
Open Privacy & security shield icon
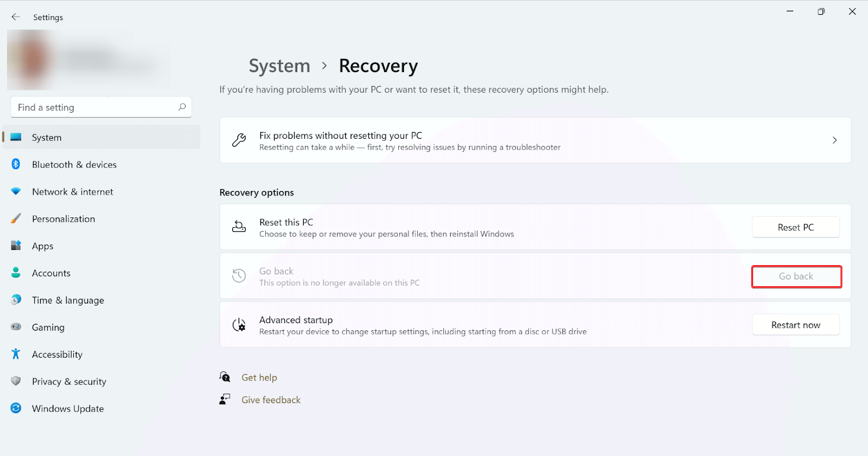click(x=16, y=381)
